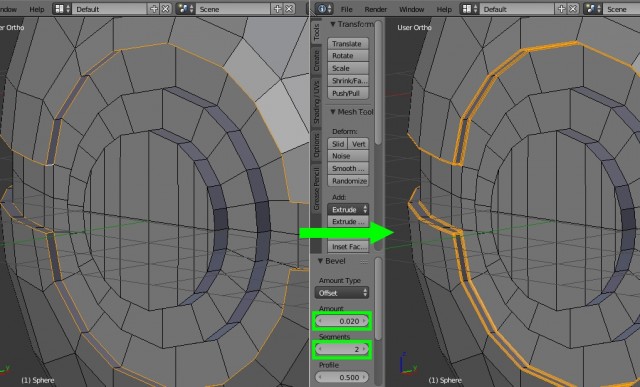Click the Inset Faces button
The width and height of the screenshot is (640, 387).
(x=348, y=247)
